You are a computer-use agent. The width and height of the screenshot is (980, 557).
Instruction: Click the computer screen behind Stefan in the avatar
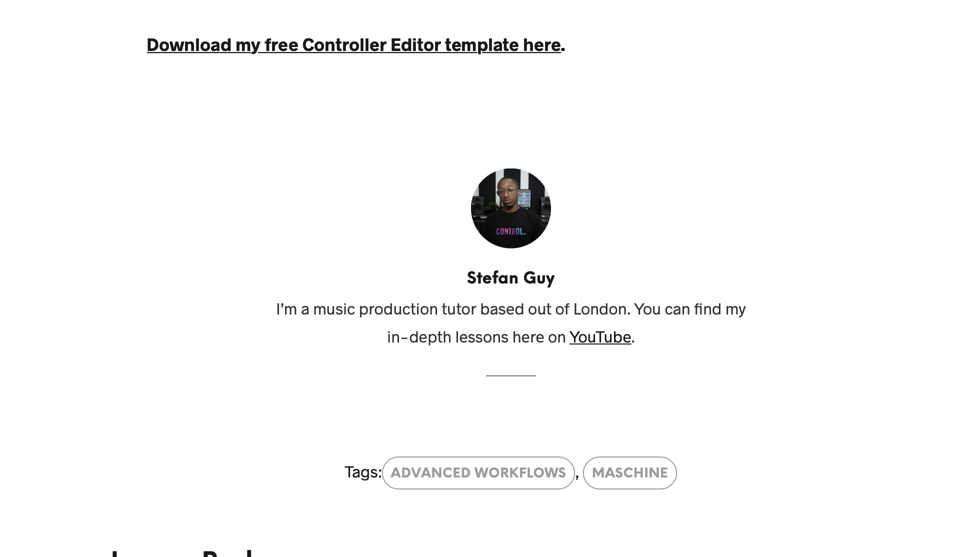[x=523, y=198]
